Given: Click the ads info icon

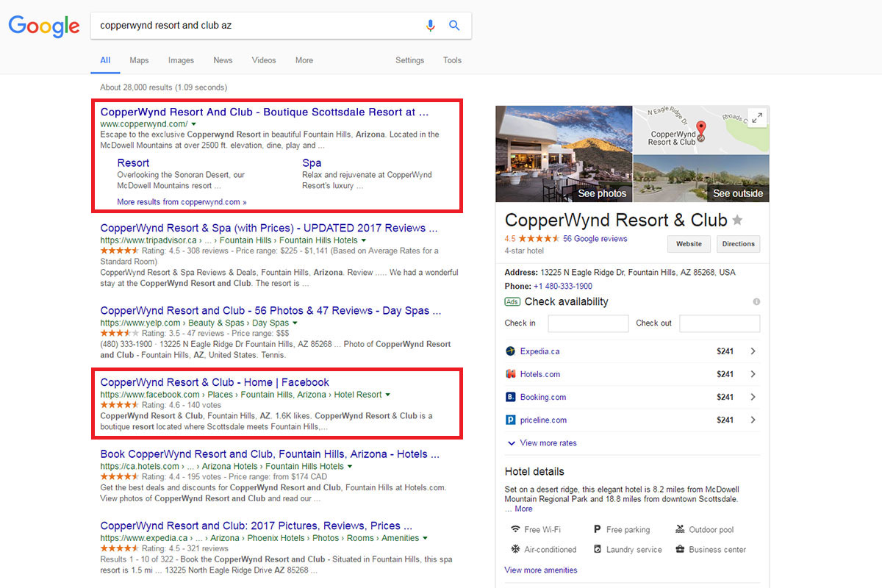Looking at the screenshot, I should 756,301.
